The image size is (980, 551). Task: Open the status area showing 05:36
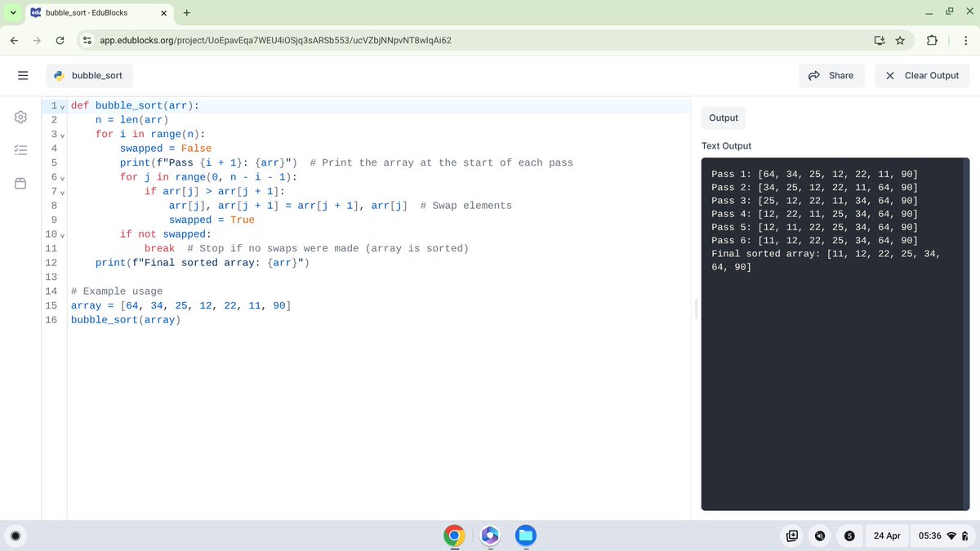click(943, 535)
